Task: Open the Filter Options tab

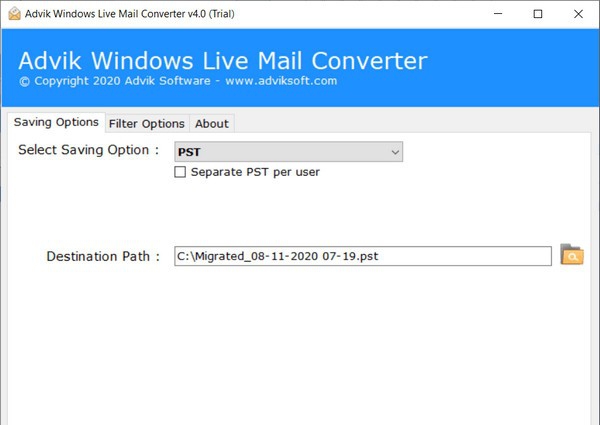Action: (147, 124)
